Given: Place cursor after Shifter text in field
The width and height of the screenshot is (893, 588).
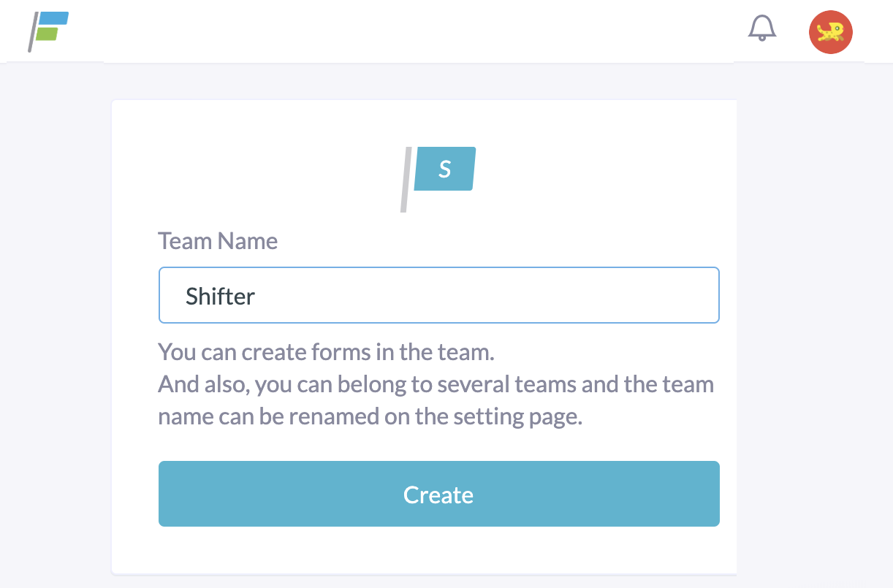Looking at the screenshot, I should [x=256, y=296].
